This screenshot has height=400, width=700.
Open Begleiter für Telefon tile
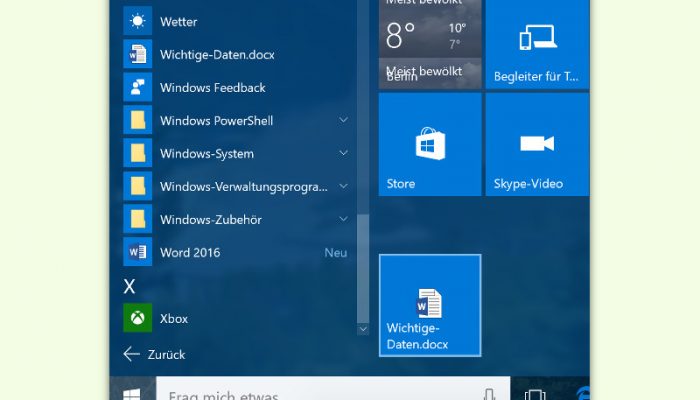pos(538,44)
